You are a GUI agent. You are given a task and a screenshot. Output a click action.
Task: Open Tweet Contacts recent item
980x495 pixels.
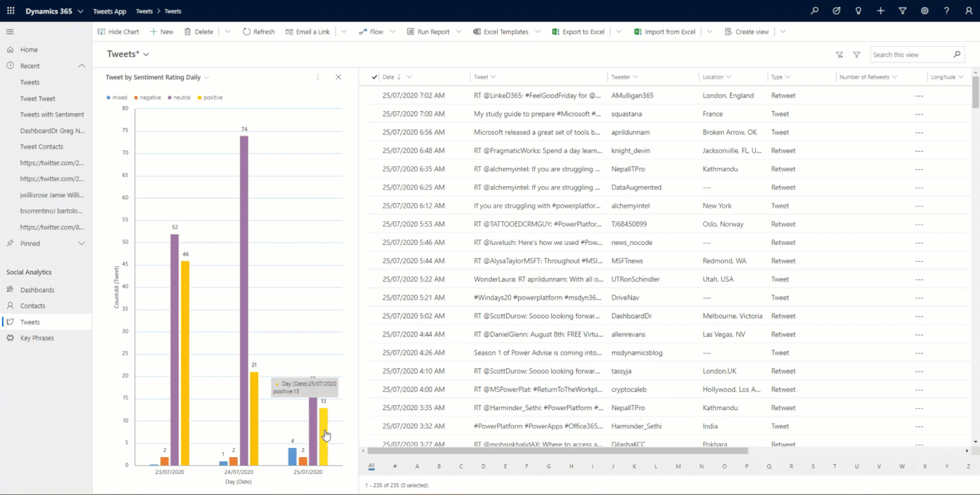click(42, 147)
